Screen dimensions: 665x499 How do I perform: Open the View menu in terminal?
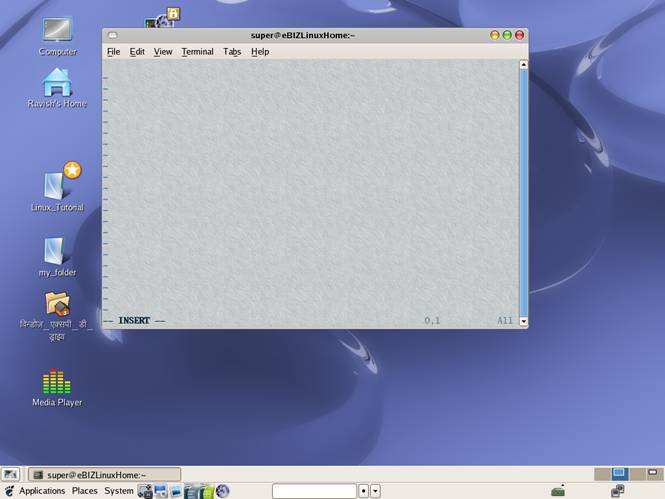tap(163, 52)
